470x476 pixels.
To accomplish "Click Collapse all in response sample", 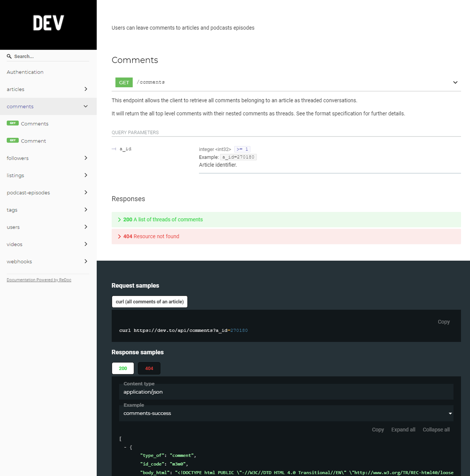I will pyautogui.click(x=436, y=430).
